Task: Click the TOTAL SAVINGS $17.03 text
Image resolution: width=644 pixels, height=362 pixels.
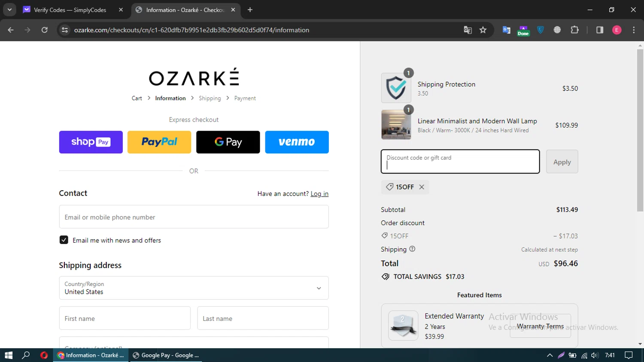Action: click(429, 277)
